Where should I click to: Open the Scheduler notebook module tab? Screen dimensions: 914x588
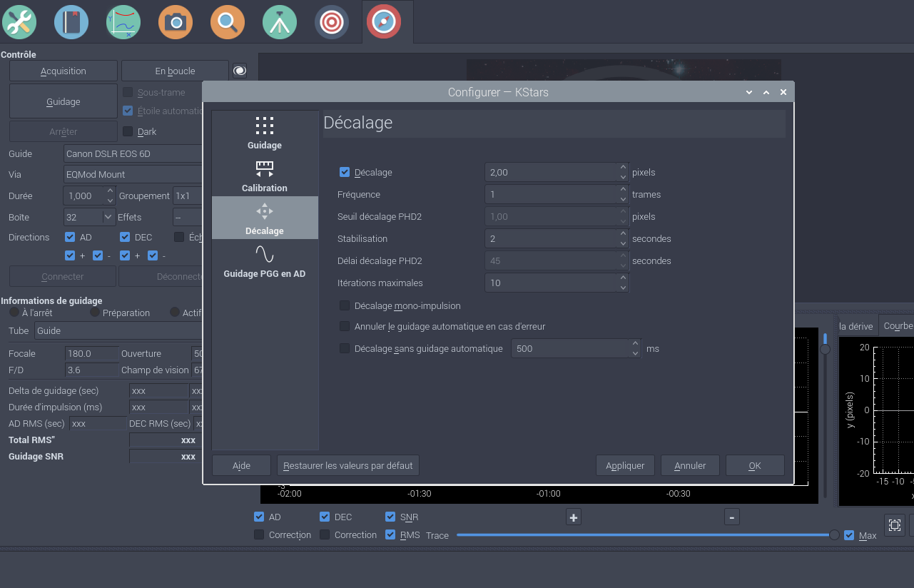(x=71, y=22)
